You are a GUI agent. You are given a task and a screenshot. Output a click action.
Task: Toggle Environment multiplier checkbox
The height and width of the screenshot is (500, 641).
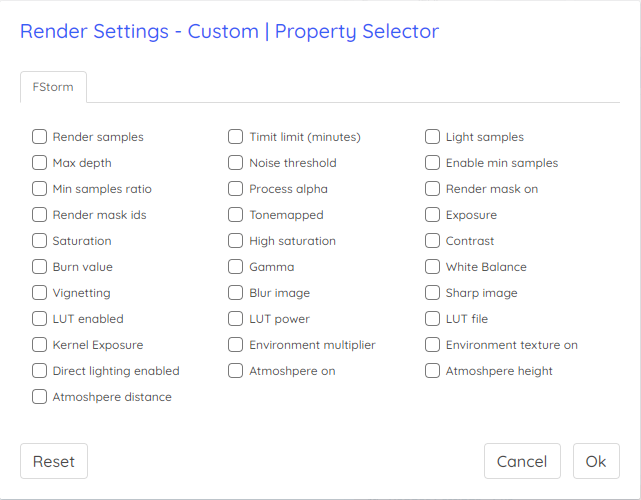click(235, 345)
